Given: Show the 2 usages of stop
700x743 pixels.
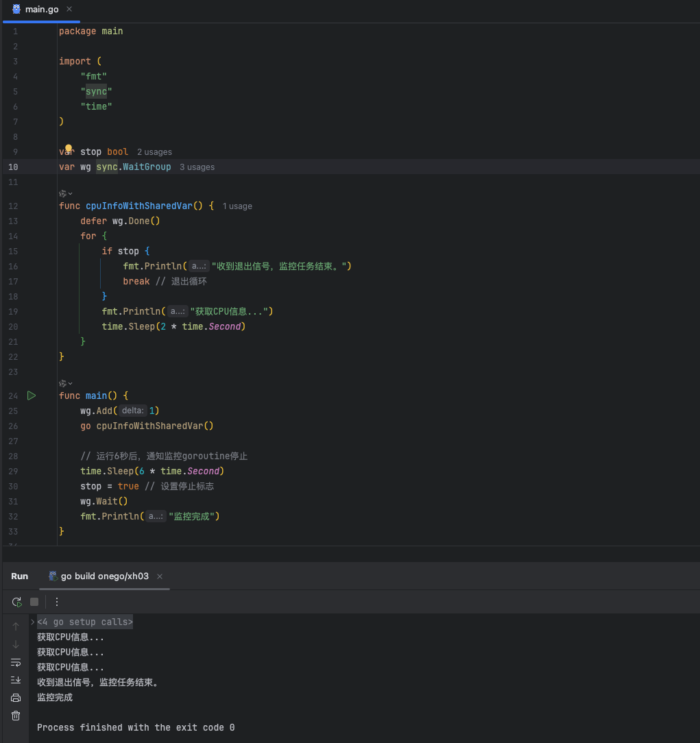Looking at the screenshot, I should (154, 152).
